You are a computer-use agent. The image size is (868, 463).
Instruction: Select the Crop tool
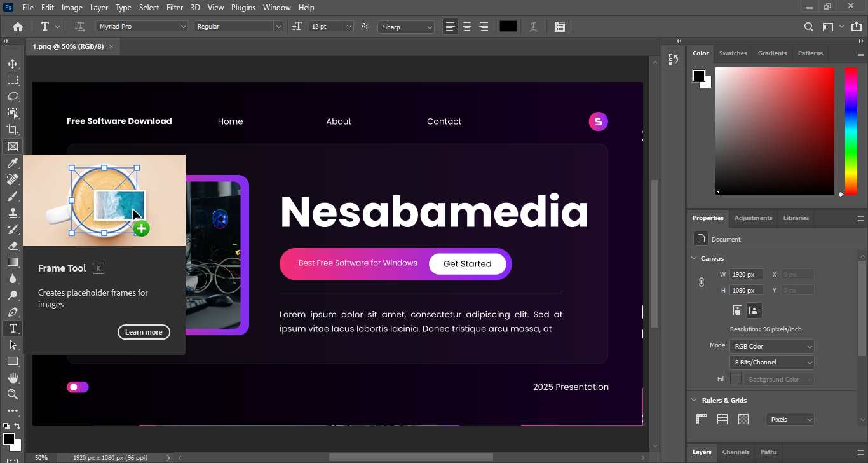pos(12,130)
